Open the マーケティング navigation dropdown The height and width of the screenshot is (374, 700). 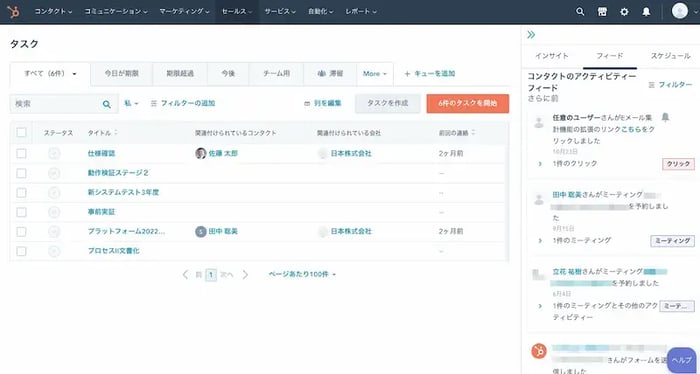pyautogui.click(x=184, y=12)
